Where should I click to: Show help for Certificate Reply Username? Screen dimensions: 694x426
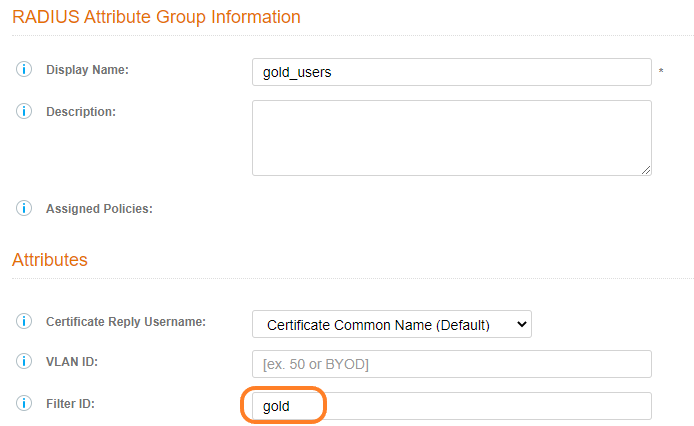[24, 323]
